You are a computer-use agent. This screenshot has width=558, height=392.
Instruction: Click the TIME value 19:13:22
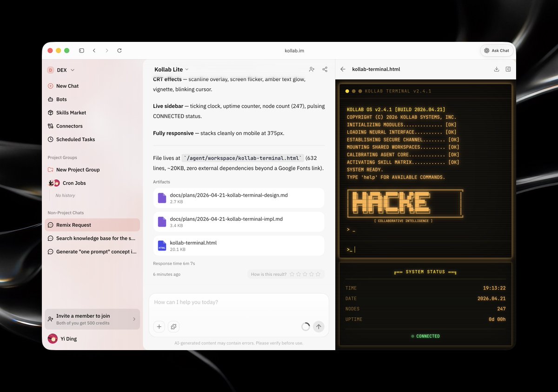[494, 288]
